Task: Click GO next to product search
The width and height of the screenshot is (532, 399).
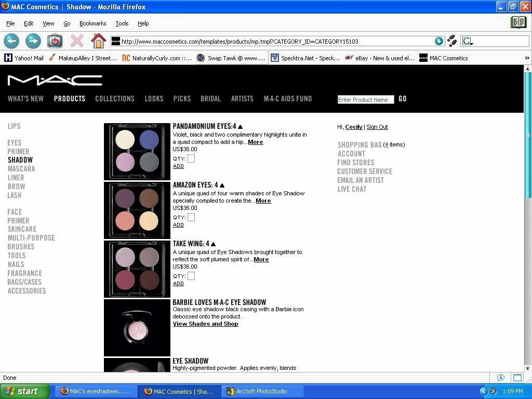Action: 403,99
